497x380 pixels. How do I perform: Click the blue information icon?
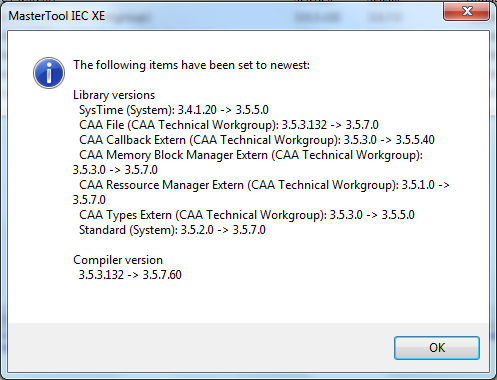[49, 73]
